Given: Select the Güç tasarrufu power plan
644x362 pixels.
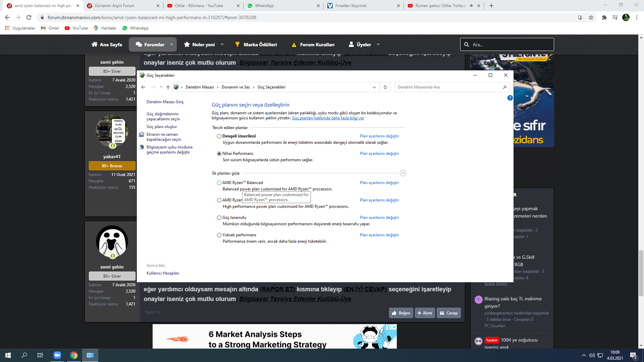Looking at the screenshot, I should 219,218.
